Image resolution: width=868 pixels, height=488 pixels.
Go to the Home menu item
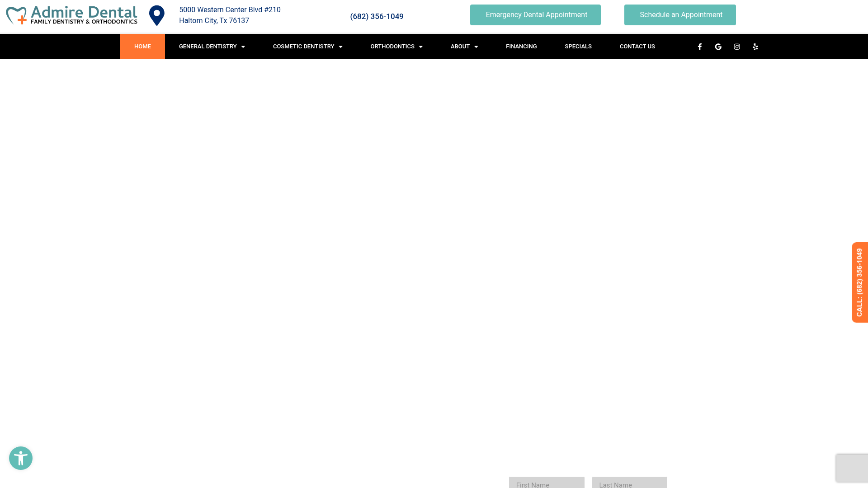click(x=142, y=47)
